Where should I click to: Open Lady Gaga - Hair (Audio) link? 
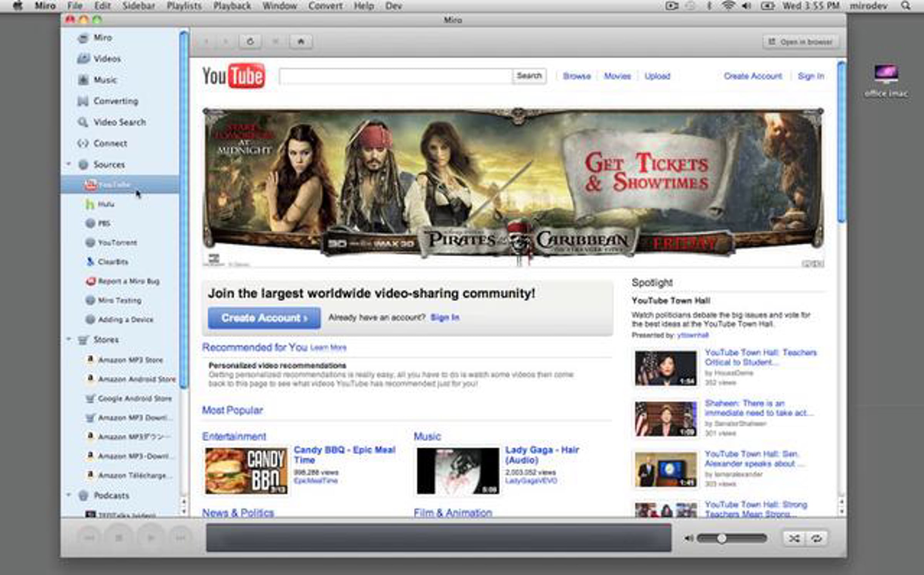tap(542, 455)
